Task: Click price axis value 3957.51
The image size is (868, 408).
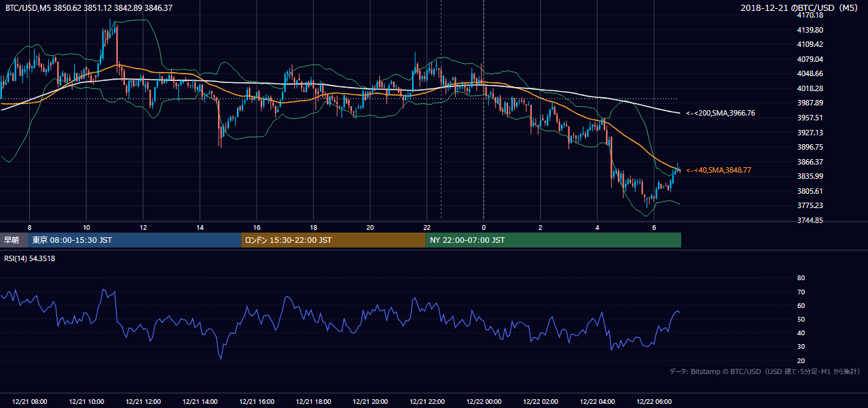Action: click(810, 118)
